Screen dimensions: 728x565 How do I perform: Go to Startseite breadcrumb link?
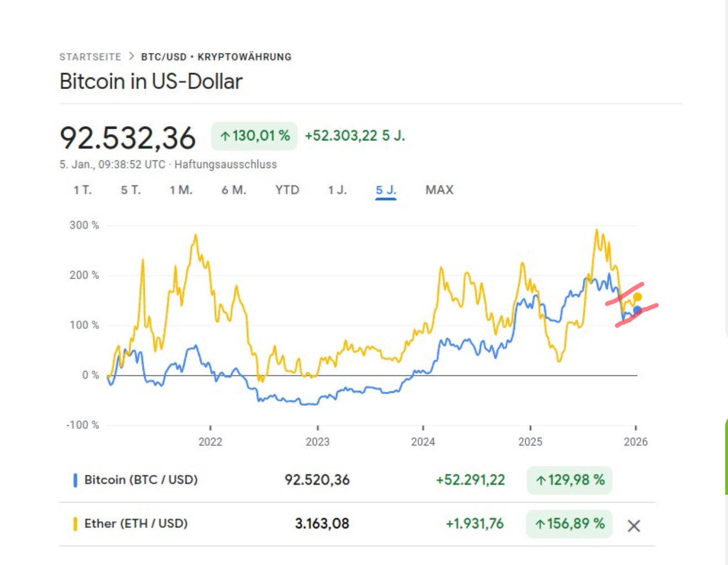pos(90,57)
